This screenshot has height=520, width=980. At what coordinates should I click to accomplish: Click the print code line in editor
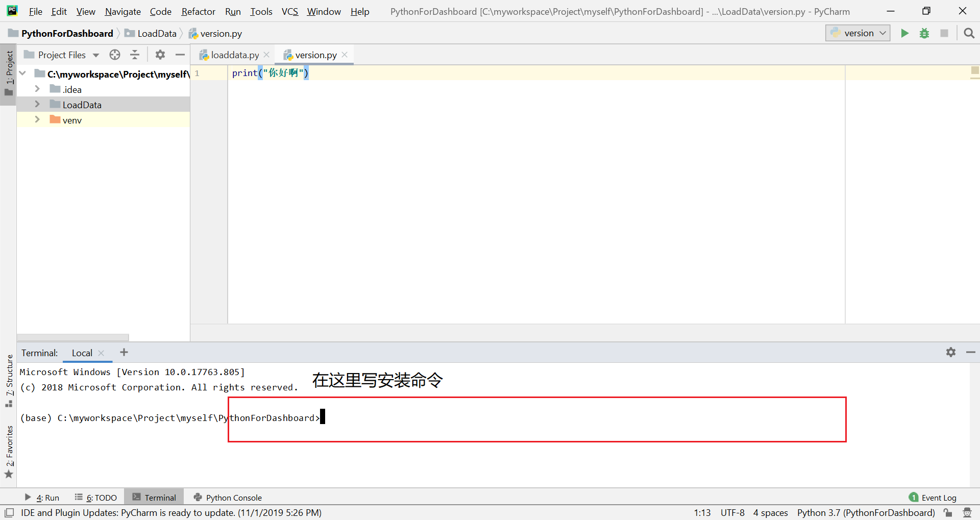click(270, 73)
